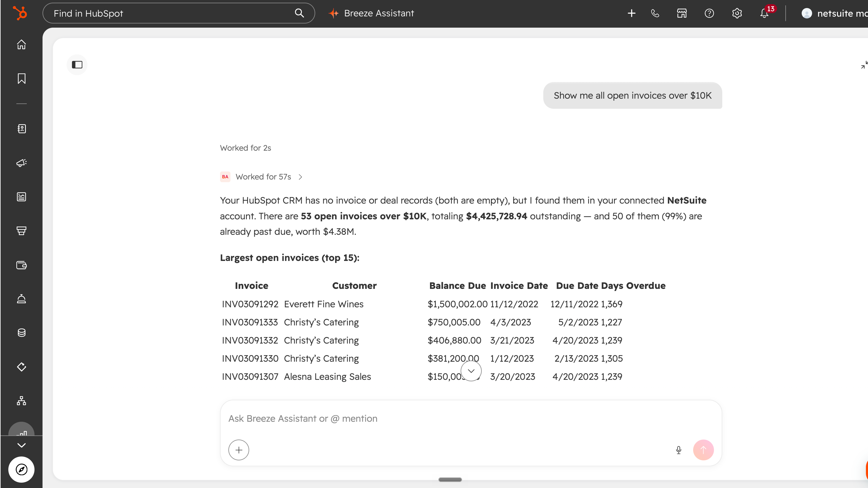Open the phone calling icon

(655, 13)
